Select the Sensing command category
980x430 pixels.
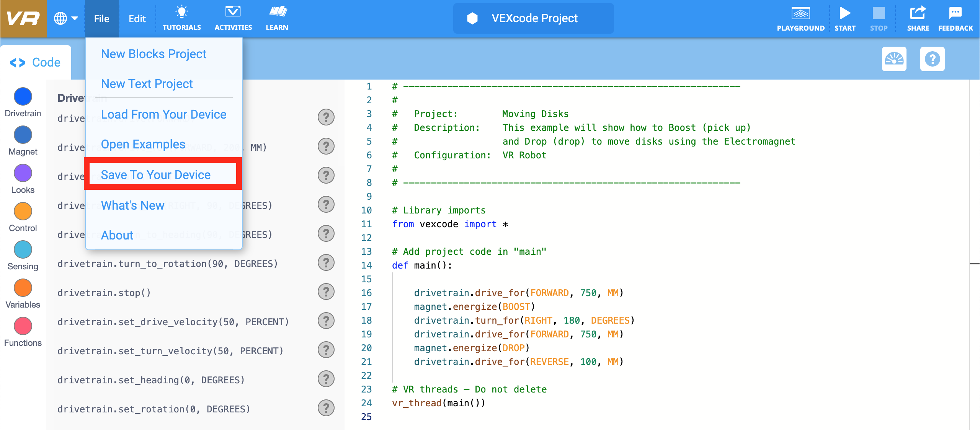tap(23, 249)
